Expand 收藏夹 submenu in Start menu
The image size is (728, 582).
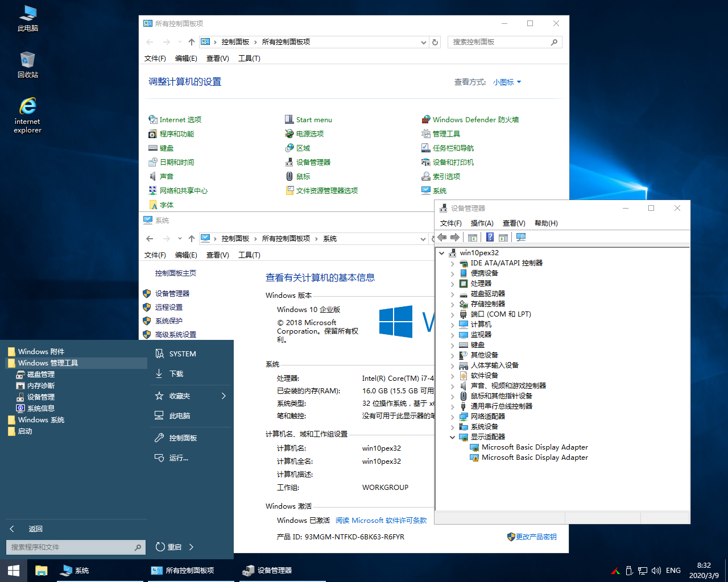224,396
